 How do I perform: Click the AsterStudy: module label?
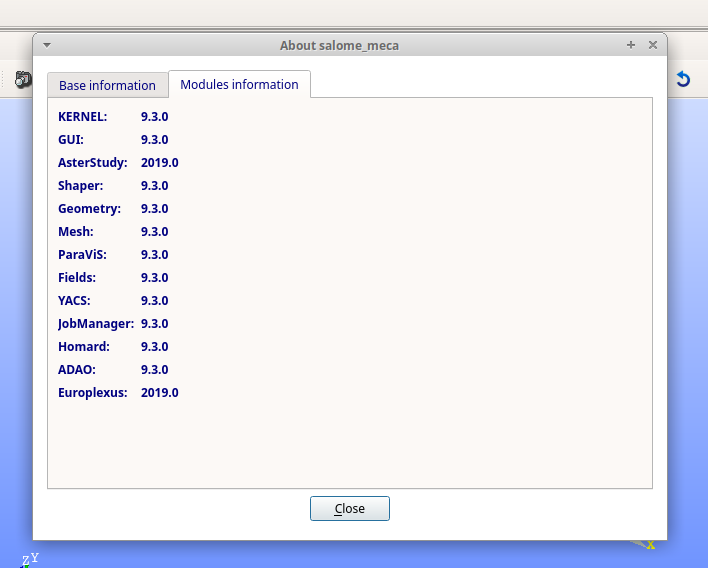pyautogui.click(x=93, y=163)
